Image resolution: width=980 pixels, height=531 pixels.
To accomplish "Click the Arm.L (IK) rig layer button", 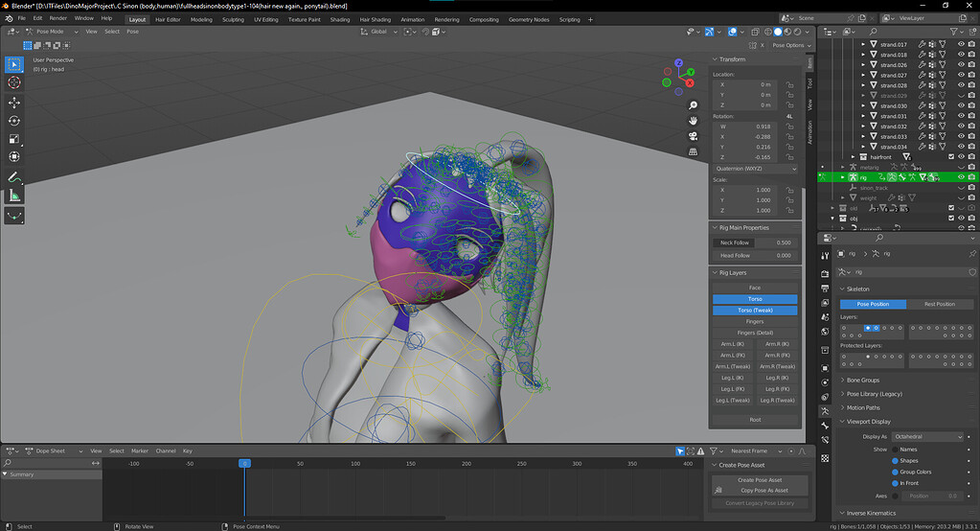I will point(733,344).
